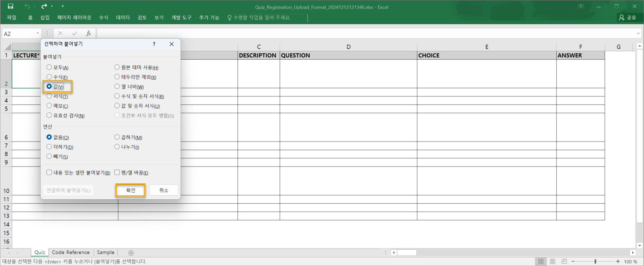Viewport: 644px width, 266px height.
Task: Click the insert function fx icon
Action: [89, 34]
